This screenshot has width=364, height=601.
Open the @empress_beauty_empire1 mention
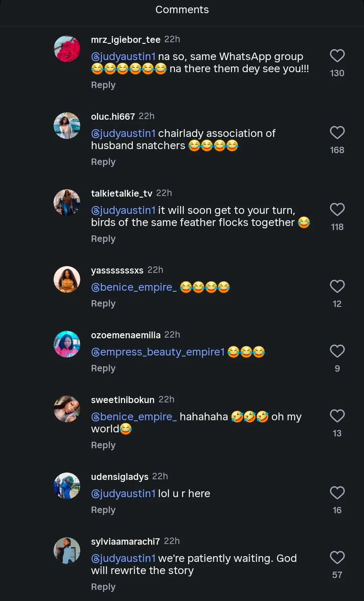pyautogui.click(x=158, y=352)
